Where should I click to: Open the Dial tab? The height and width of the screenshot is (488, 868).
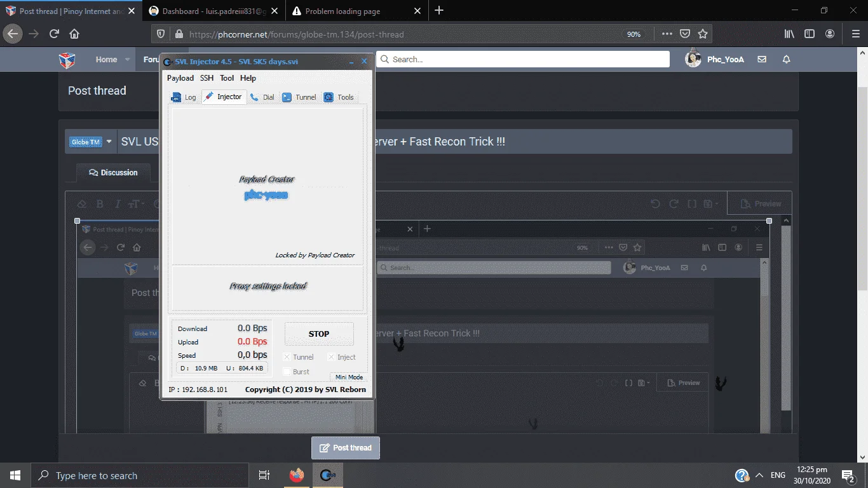pyautogui.click(x=262, y=97)
